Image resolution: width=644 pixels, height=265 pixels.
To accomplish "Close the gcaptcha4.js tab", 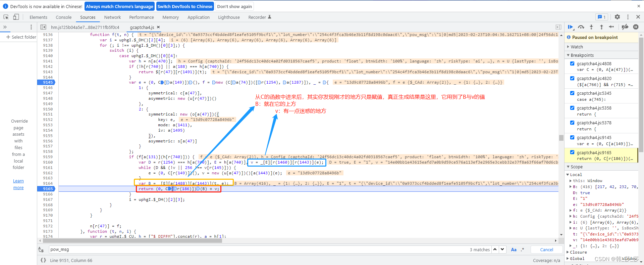I will (x=158, y=27).
